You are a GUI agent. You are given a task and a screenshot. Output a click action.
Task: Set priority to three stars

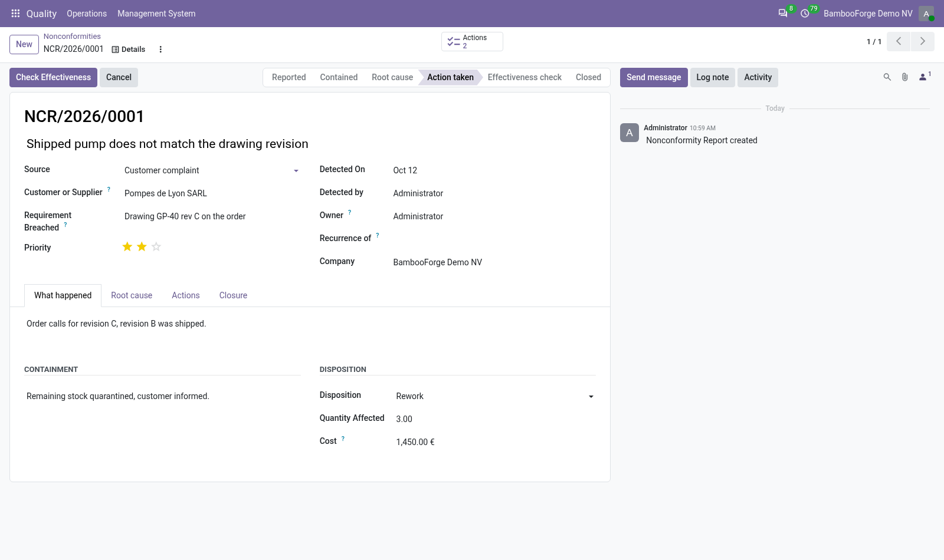pyautogui.click(x=156, y=247)
